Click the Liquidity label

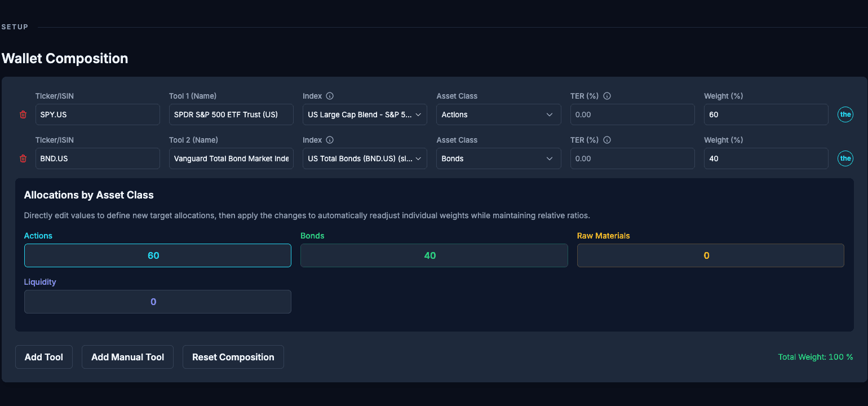point(40,282)
